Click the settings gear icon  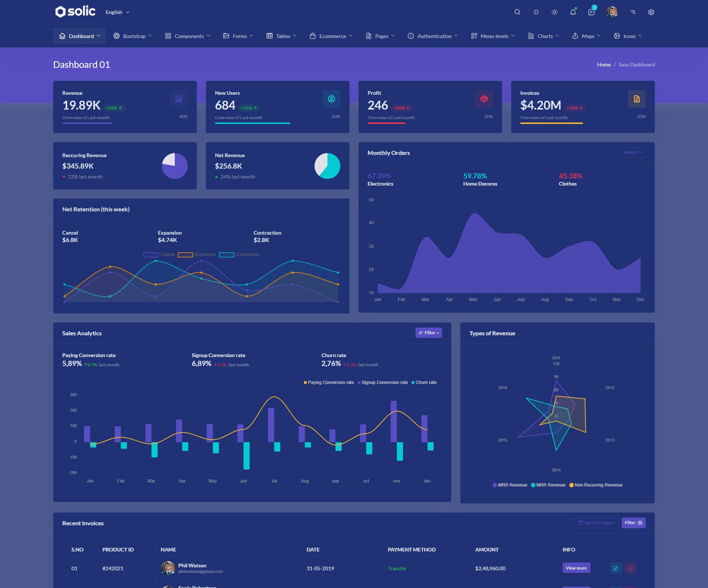[651, 12]
